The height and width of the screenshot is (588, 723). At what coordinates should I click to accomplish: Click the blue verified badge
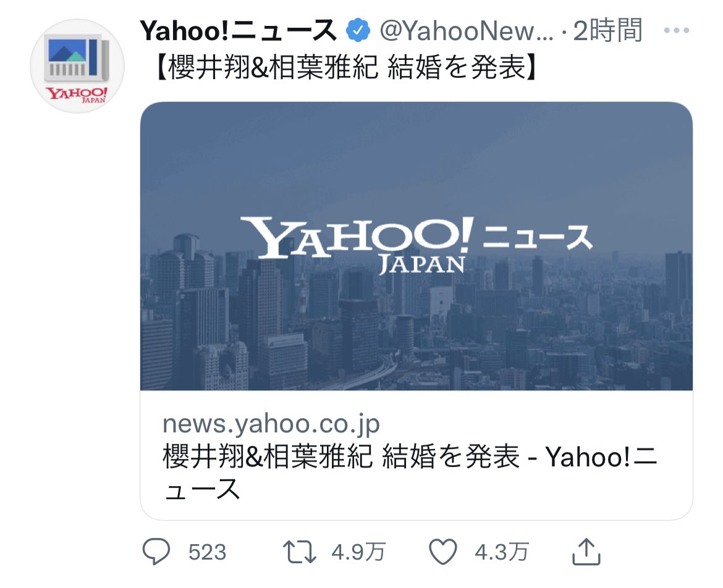(358, 31)
